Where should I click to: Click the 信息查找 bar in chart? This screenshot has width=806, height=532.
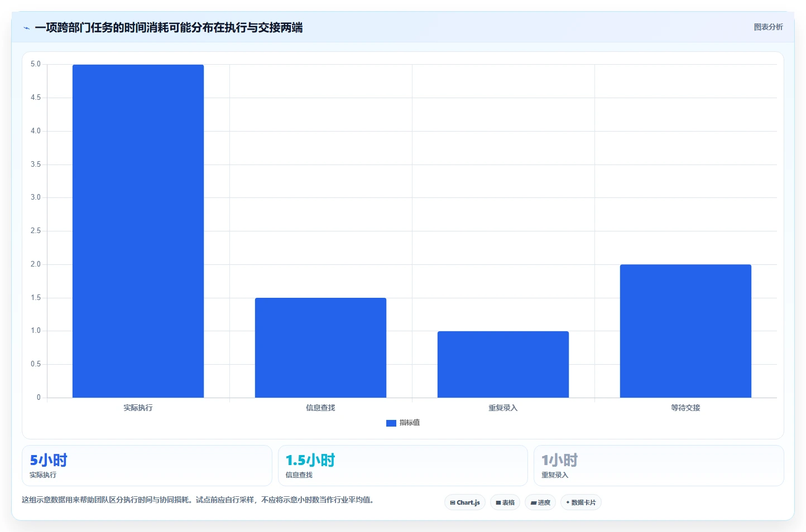tap(320, 347)
